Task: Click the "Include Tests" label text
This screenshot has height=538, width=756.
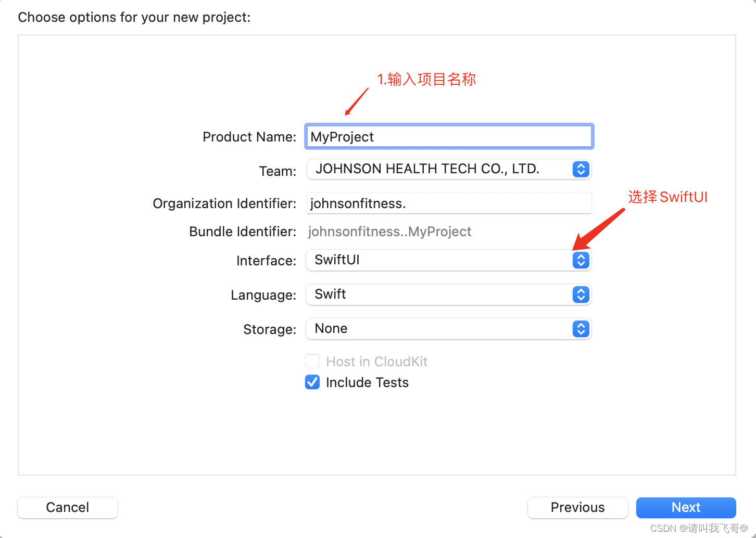Action: coord(367,382)
